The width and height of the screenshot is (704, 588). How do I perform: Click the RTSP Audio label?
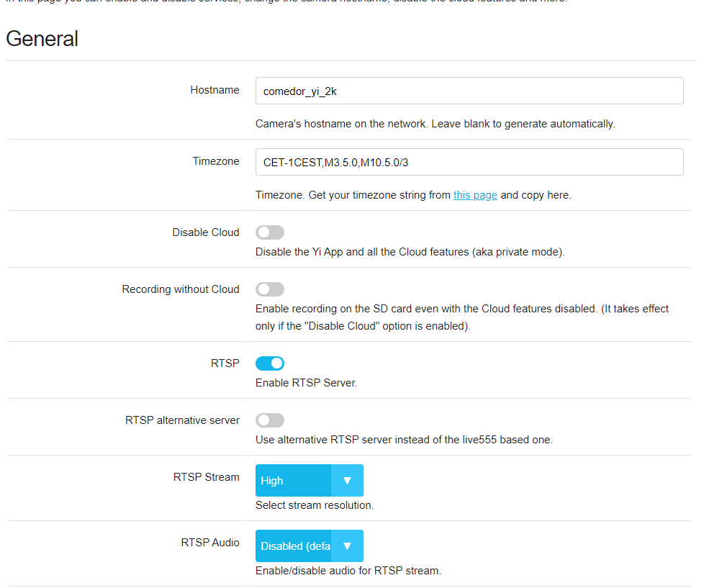[210, 543]
